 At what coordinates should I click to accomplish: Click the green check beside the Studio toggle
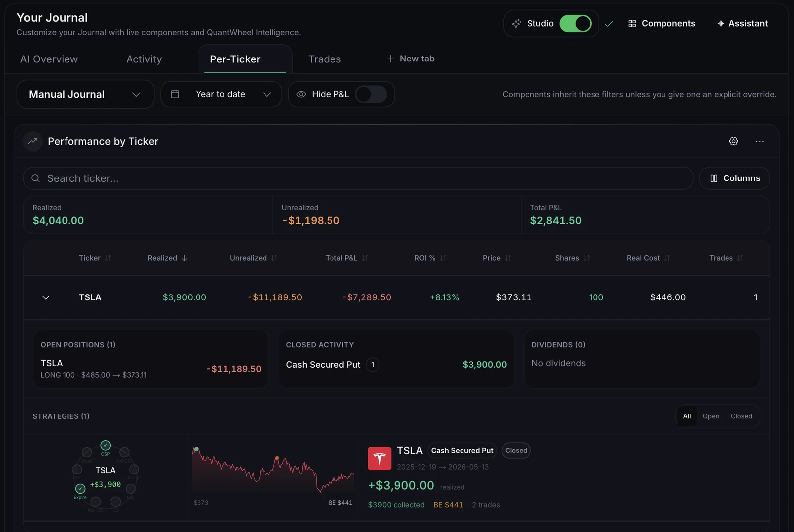(609, 24)
